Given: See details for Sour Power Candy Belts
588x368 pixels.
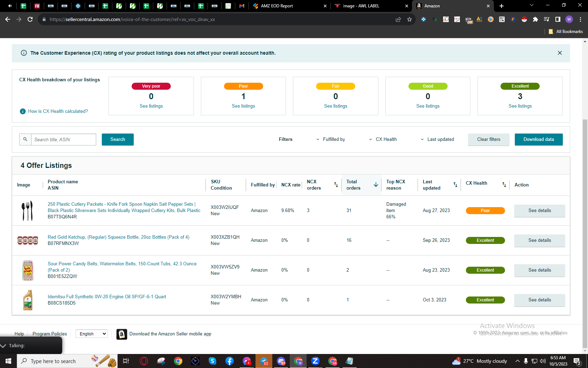Looking at the screenshot, I should pos(539,270).
